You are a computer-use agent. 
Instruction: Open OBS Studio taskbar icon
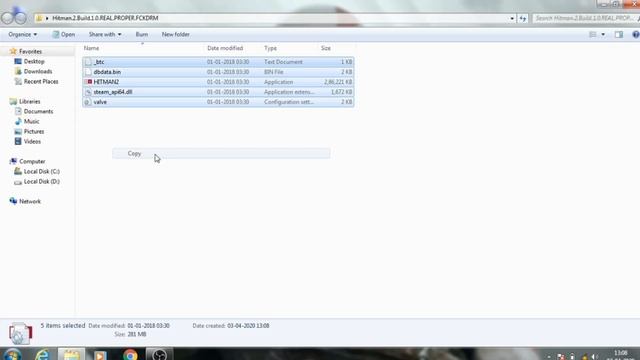159,354
